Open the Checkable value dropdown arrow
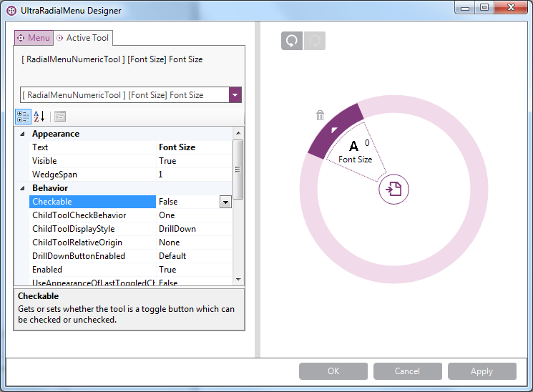The height and width of the screenshot is (392, 533). (225, 202)
